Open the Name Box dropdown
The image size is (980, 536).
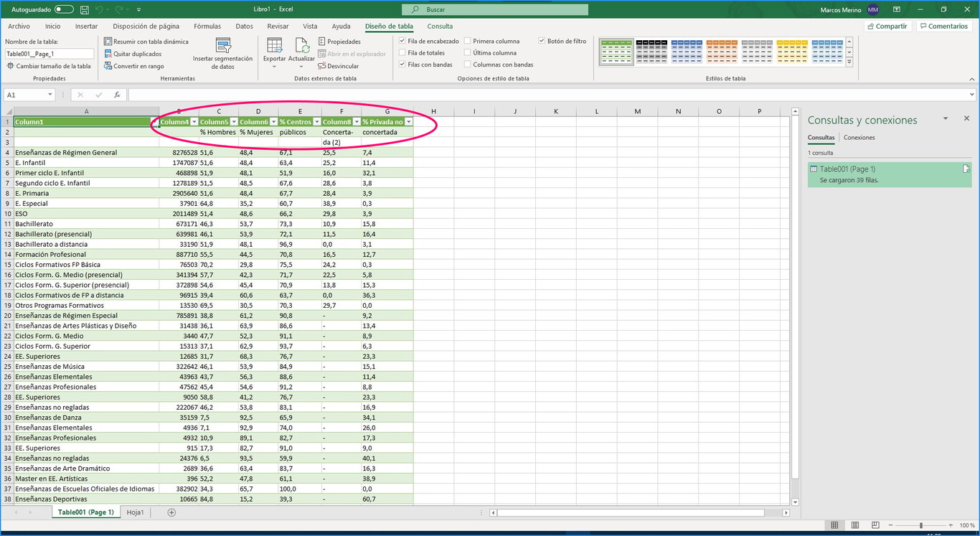tap(50, 95)
